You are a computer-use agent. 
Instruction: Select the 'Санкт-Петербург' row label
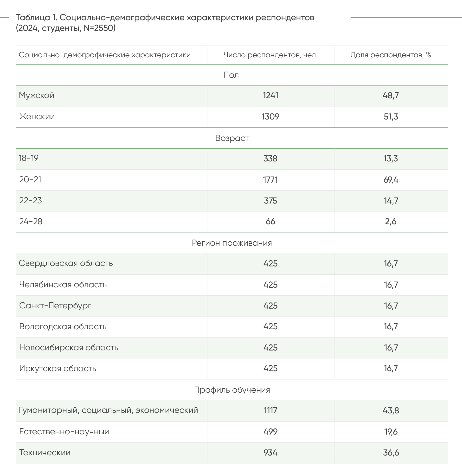55,306
